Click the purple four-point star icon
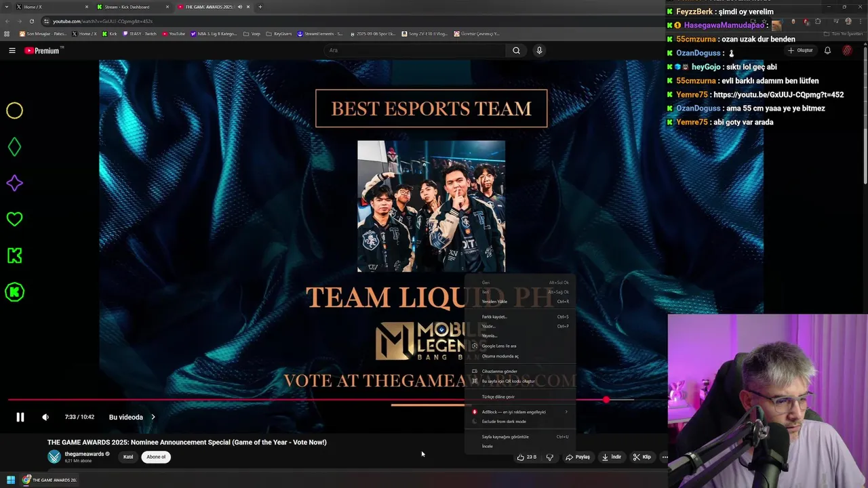 click(x=14, y=183)
